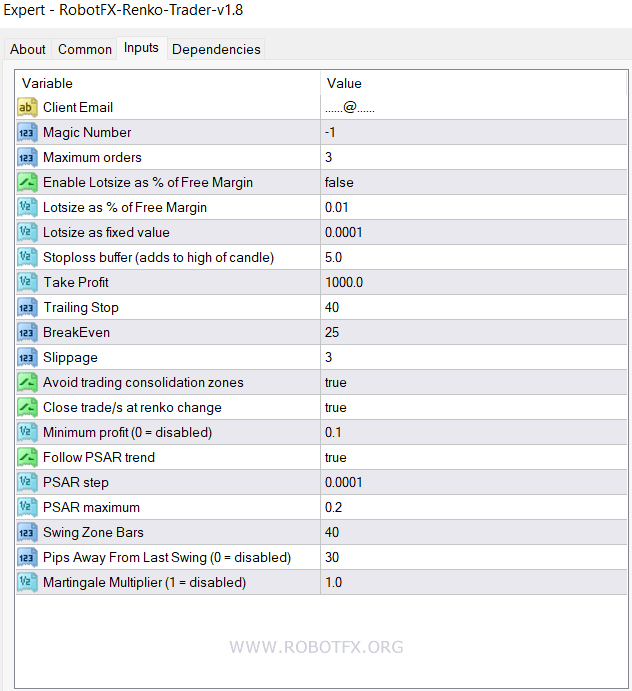Select the "Martingale Multiplier (1 = disabled)" label
The height and width of the screenshot is (691, 632).
pos(144,582)
